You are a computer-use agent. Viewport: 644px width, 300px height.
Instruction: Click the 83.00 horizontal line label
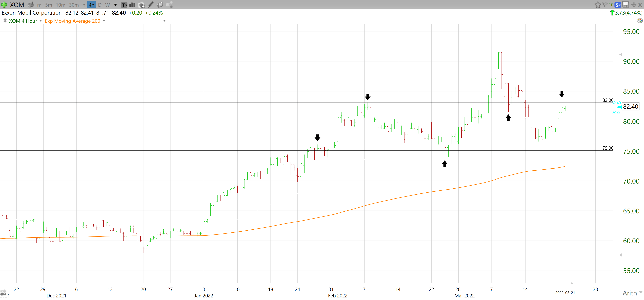[x=608, y=100]
